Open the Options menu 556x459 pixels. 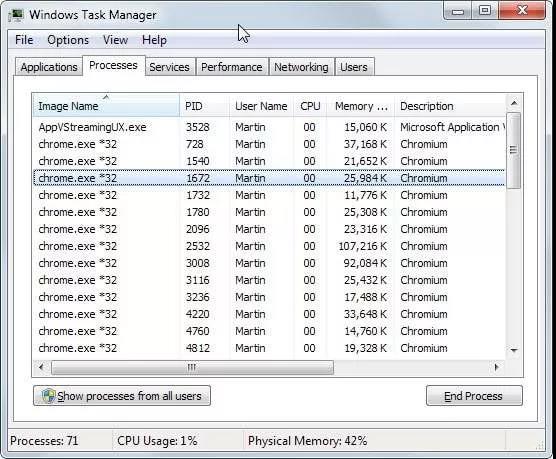coord(68,40)
